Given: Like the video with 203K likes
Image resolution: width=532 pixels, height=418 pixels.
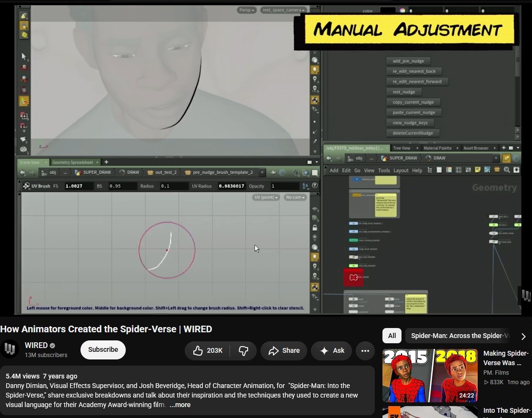Looking at the screenshot, I should [x=208, y=350].
